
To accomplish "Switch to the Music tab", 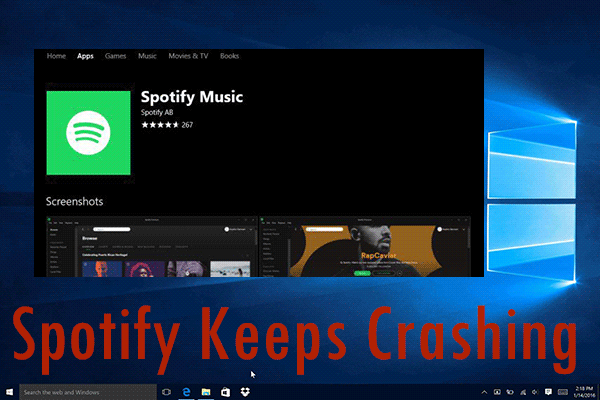I will (x=147, y=56).
